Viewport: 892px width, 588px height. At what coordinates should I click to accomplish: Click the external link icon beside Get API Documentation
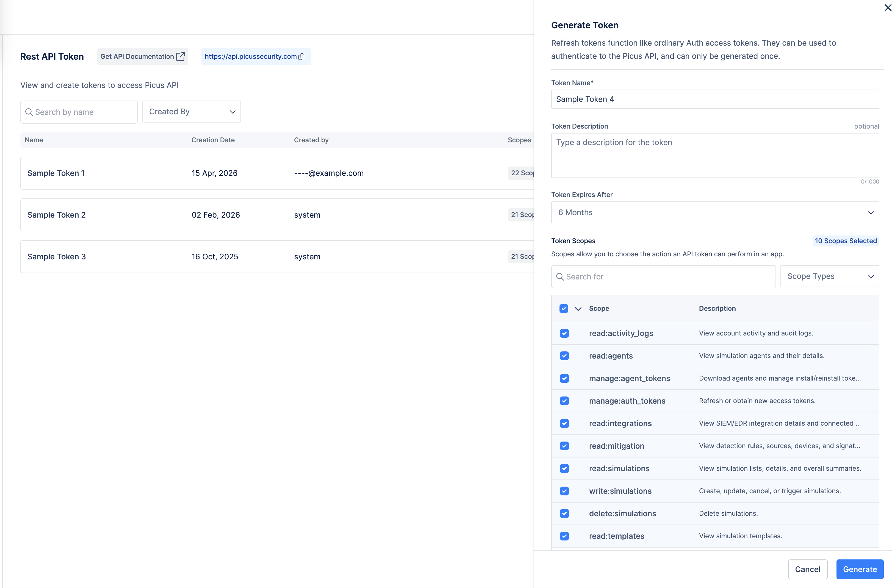[180, 56]
